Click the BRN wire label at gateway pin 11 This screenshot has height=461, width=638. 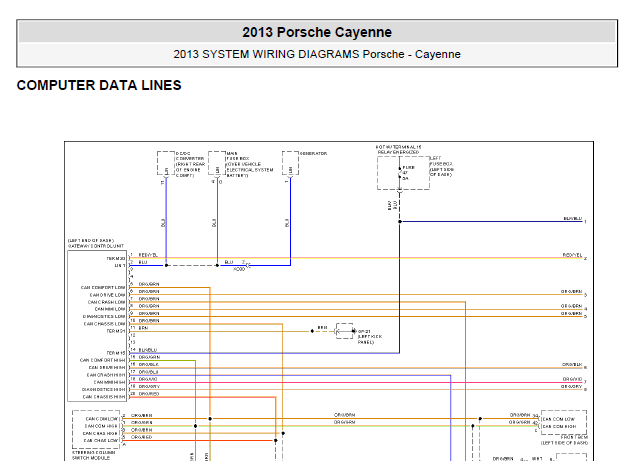point(143,328)
